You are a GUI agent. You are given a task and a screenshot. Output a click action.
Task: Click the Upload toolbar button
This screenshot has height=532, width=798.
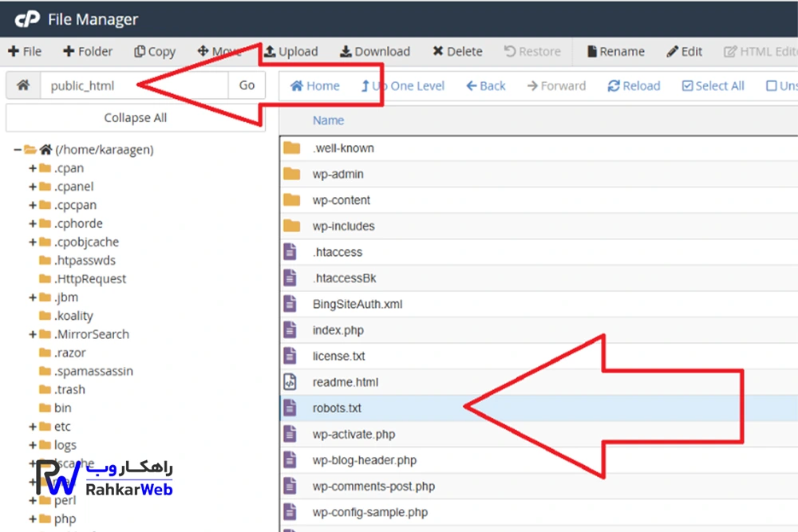tap(291, 51)
